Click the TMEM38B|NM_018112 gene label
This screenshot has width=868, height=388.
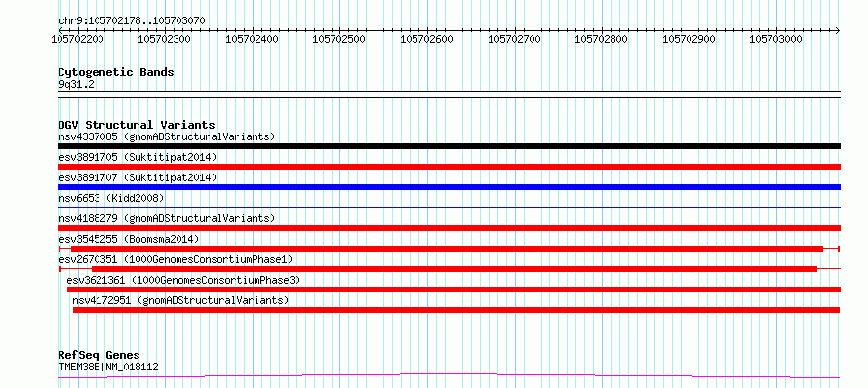click(x=108, y=367)
